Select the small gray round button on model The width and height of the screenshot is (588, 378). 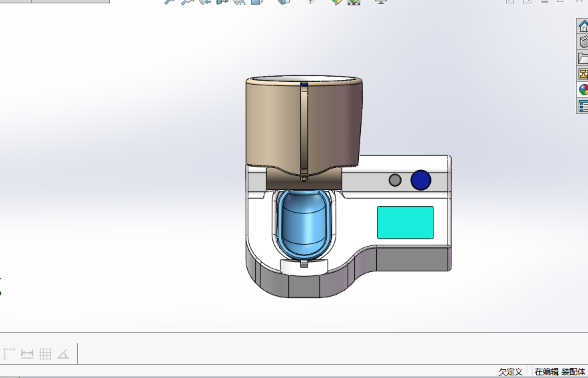click(395, 180)
